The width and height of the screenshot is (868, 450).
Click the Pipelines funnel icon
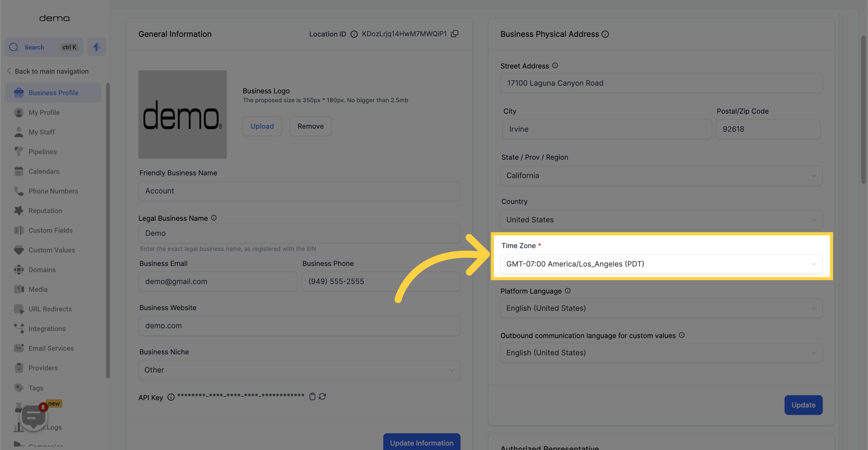pyautogui.click(x=19, y=151)
